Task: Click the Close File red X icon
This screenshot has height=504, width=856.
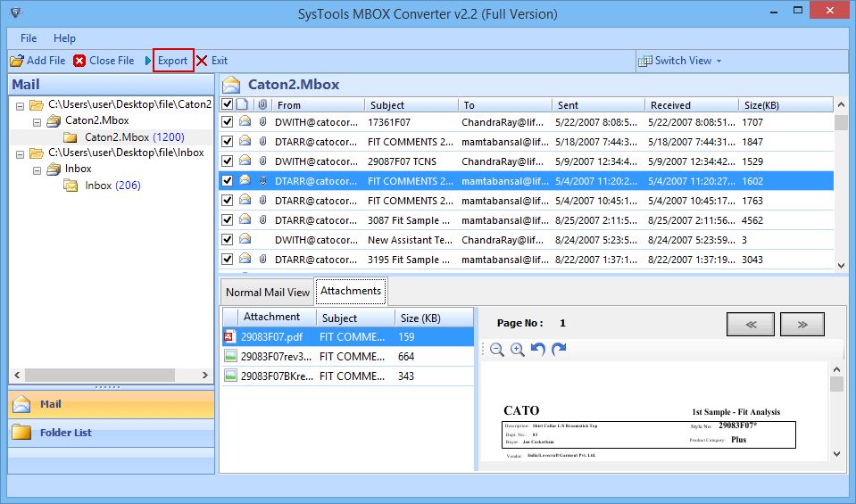Action: pos(79,61)
